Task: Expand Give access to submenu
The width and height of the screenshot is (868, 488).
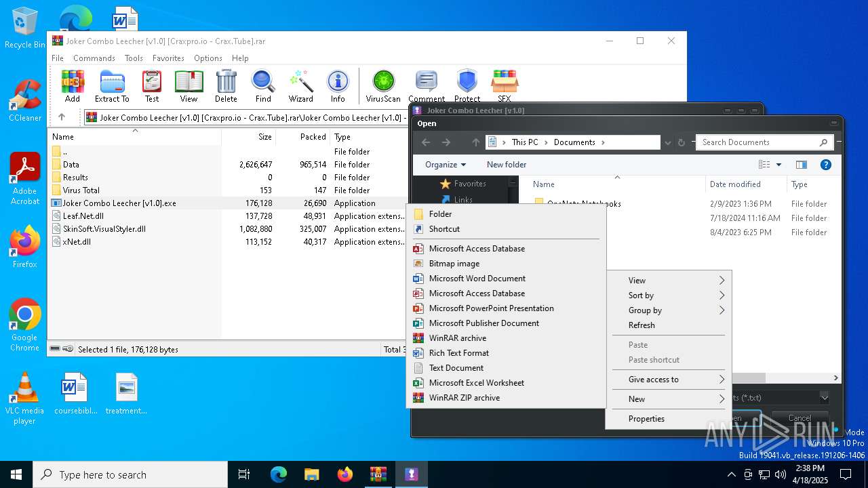Action: point(668,380)
